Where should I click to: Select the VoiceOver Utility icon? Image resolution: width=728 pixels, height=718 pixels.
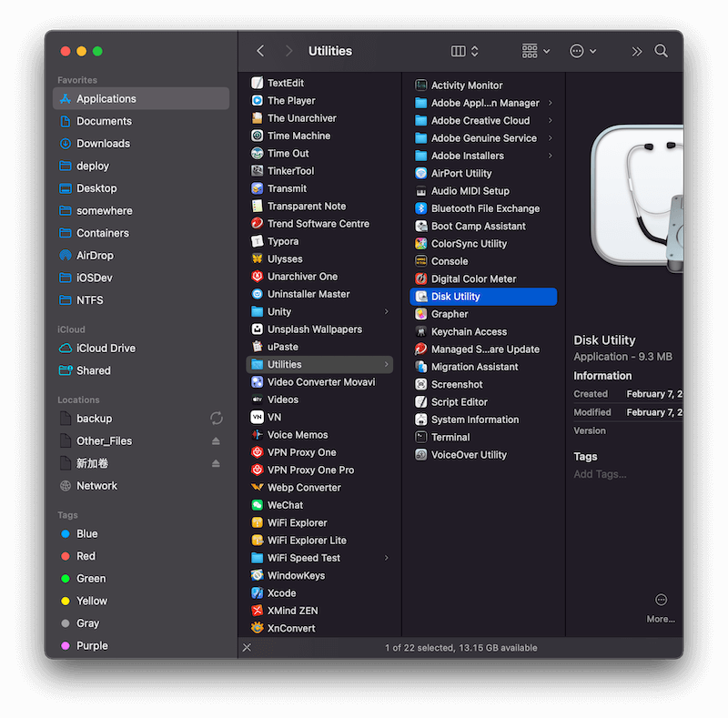tap(420, 455)
